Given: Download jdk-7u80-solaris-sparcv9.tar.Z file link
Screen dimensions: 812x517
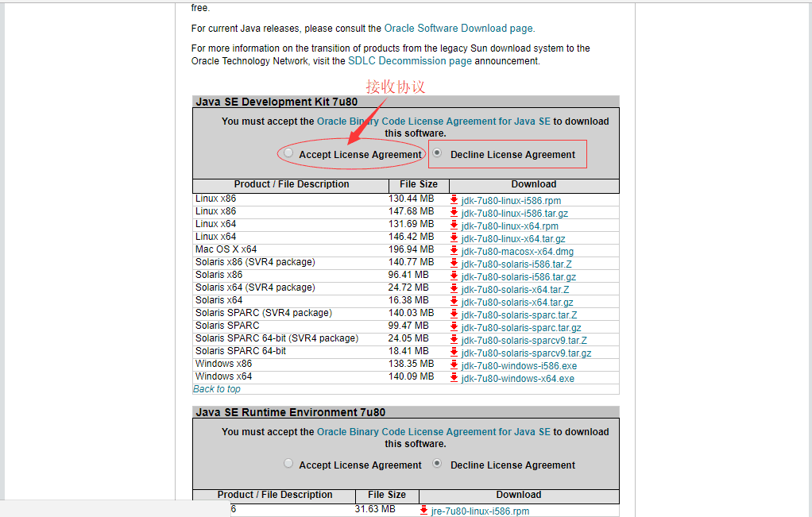Looking at the screenshot, I should [524, 340].
